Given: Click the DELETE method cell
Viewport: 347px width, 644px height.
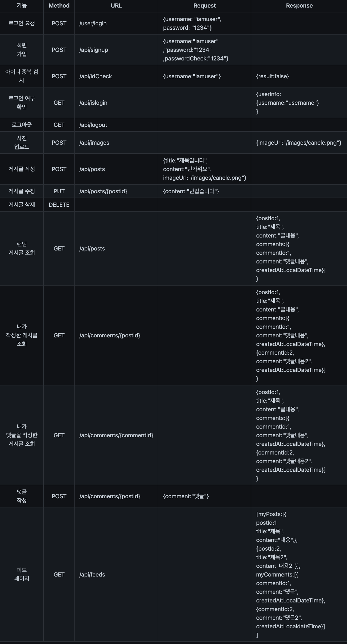Looking at the screenshot, I should [x=59, y=205].
